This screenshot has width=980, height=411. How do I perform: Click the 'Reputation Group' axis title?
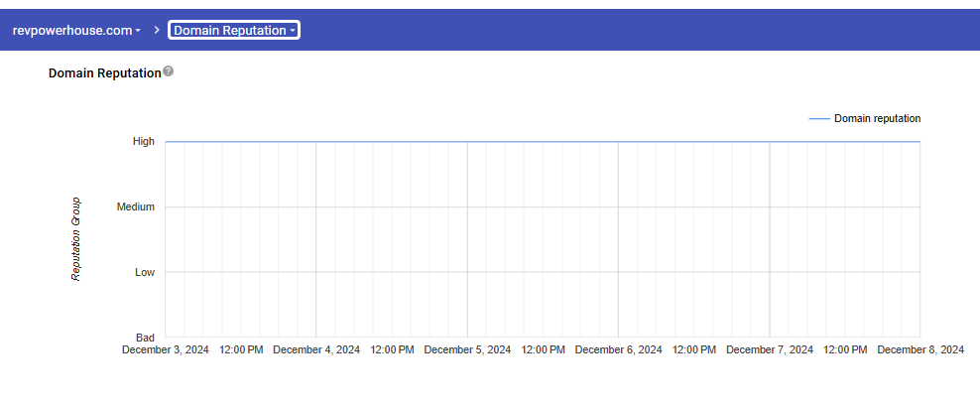(75, 239)
